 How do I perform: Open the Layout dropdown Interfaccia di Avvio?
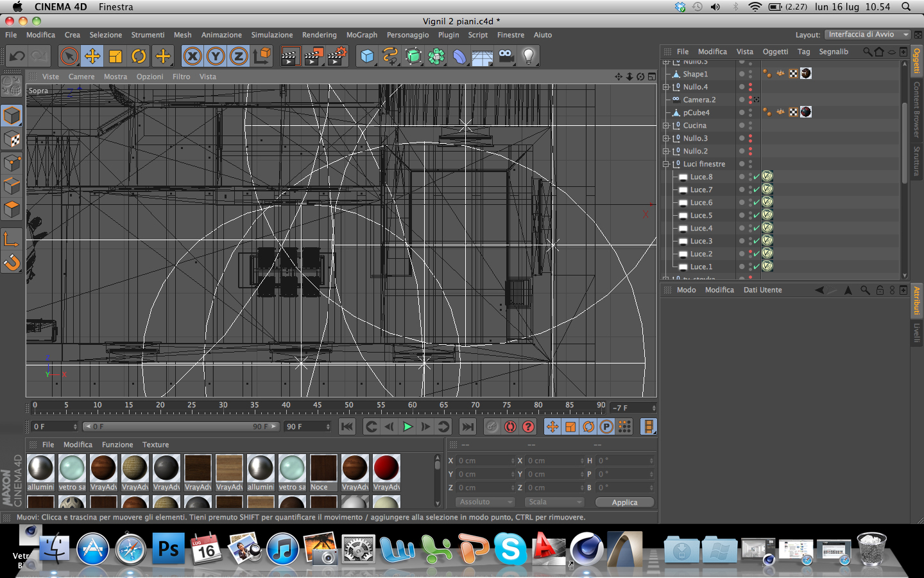point(867,35)
